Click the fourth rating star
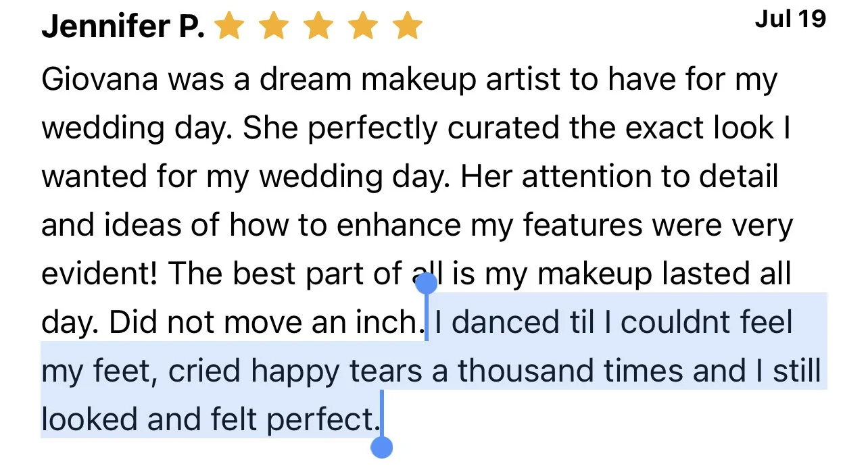 tap(363, 28)
